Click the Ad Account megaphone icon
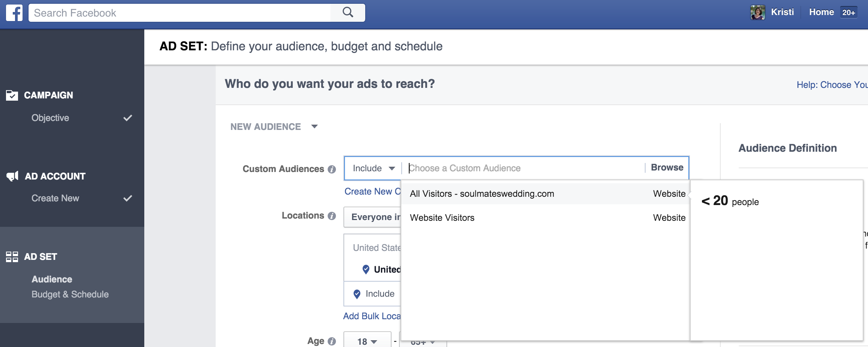868x347 pixels. pyautogui.click(x=12, y=176)
